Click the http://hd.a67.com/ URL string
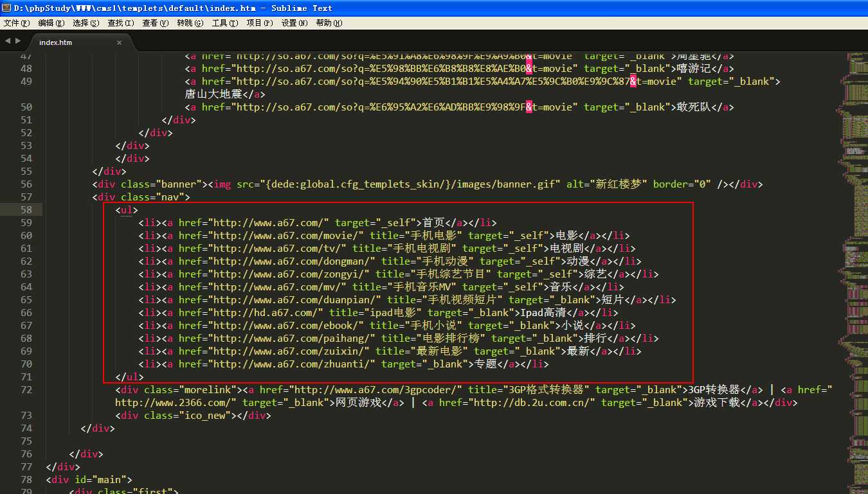The height and width of the screenshot is (494, 868). pos(266,313)
